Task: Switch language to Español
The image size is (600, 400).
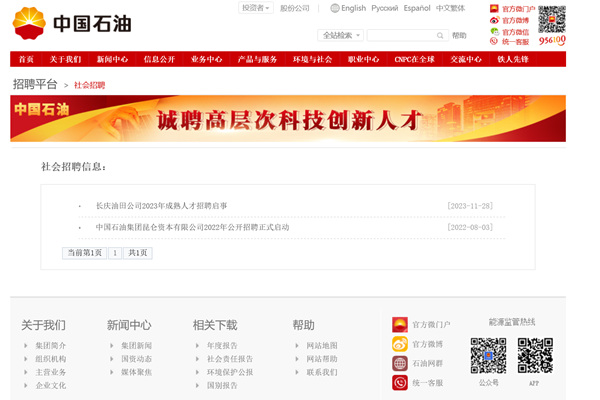Action: coord(417,8)
